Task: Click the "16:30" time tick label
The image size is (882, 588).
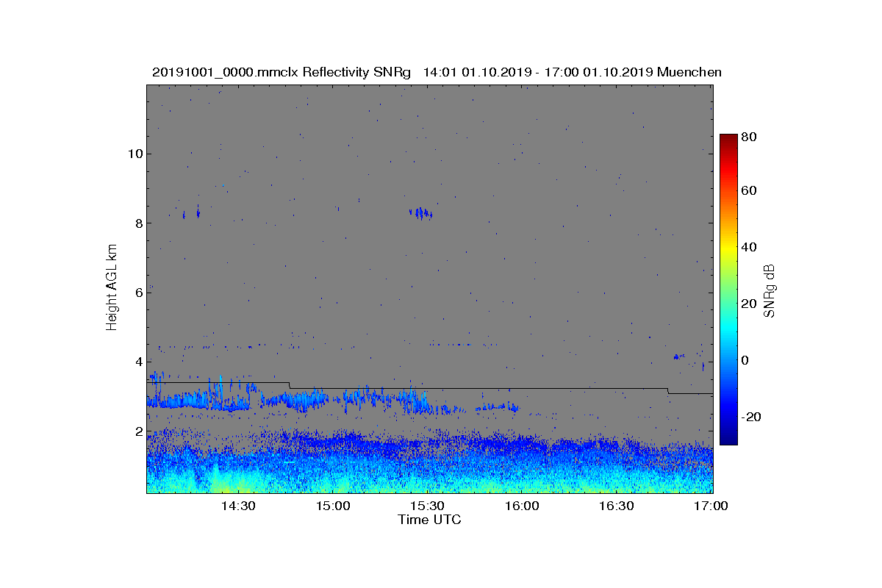Action: (x=616, y=506)
